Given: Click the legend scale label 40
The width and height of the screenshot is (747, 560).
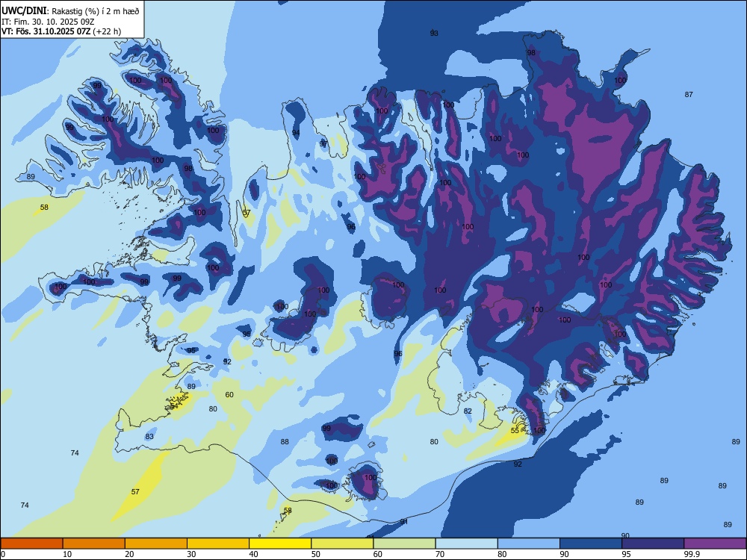Looking at the screenshot, I should [x=253, y=554].
